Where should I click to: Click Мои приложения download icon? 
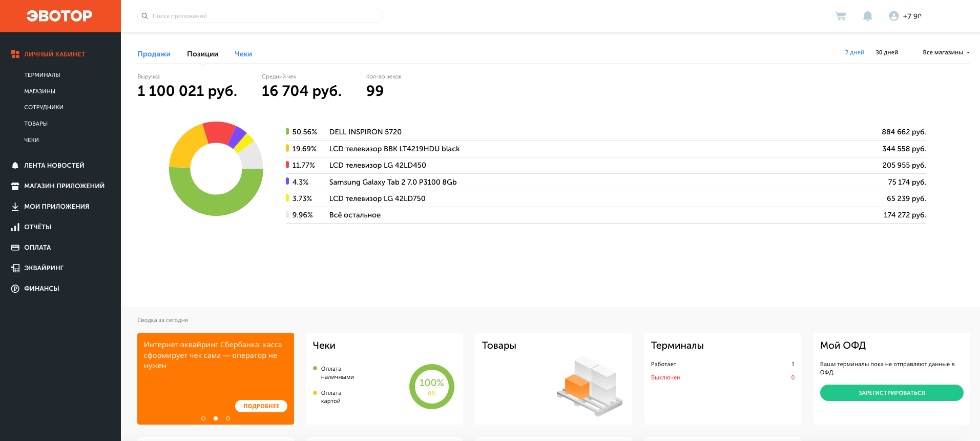15,207
